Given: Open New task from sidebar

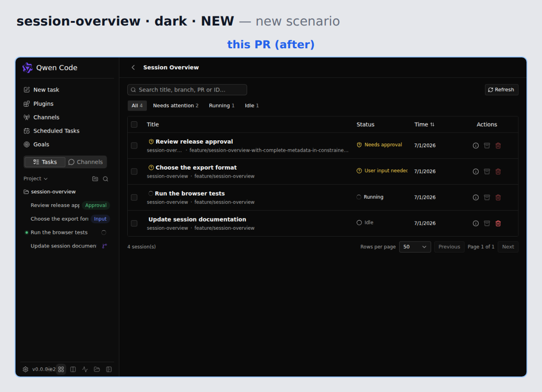Looking at the screenshot, I should click(x=46, y=90).
